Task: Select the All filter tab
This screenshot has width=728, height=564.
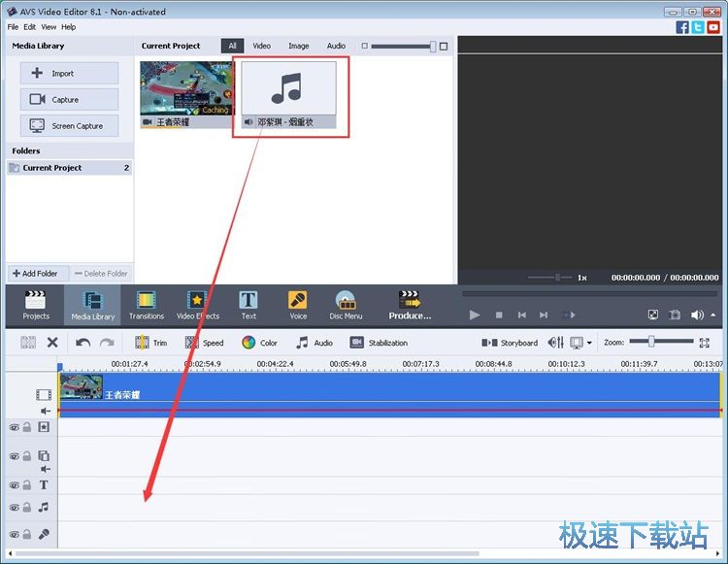Action: click(x=232, y=46)
